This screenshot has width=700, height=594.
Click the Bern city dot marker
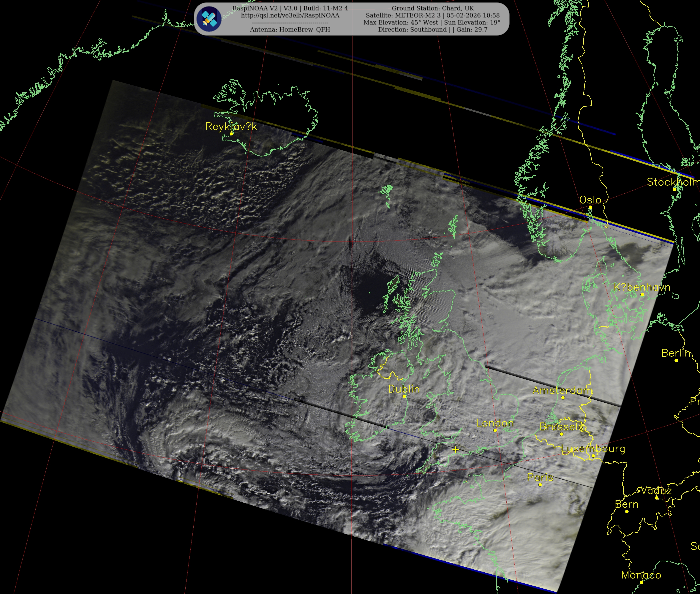[x=627, y=511]
